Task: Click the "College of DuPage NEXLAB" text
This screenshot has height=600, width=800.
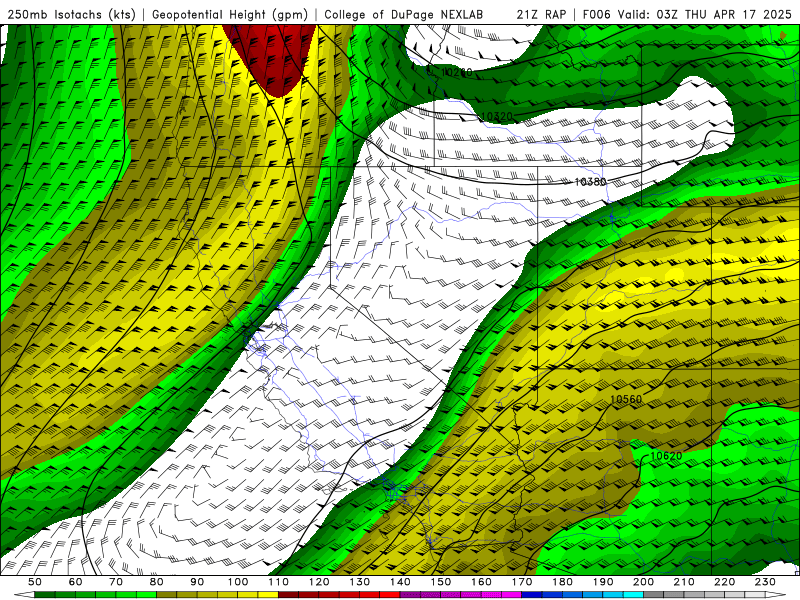Action: click(403, 15)
